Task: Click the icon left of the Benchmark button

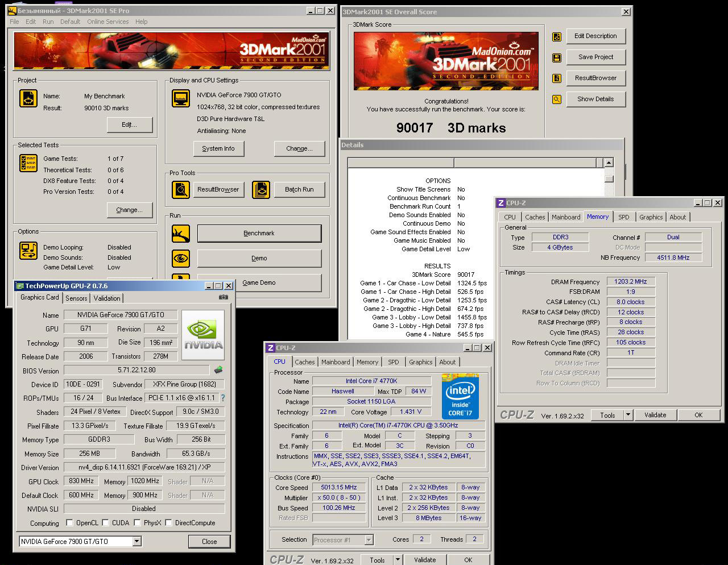Action: pyautogui.click(x=181, y=233)
